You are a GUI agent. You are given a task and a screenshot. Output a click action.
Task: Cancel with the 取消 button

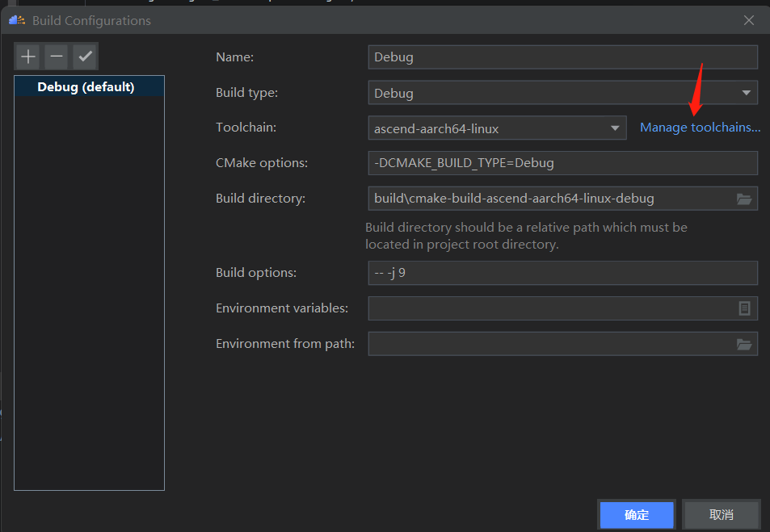721,514
